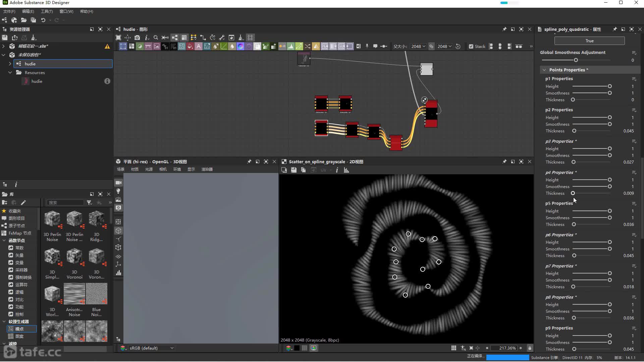
Task: Toggle the parent size link button
Action: click(x=431, y=47)
